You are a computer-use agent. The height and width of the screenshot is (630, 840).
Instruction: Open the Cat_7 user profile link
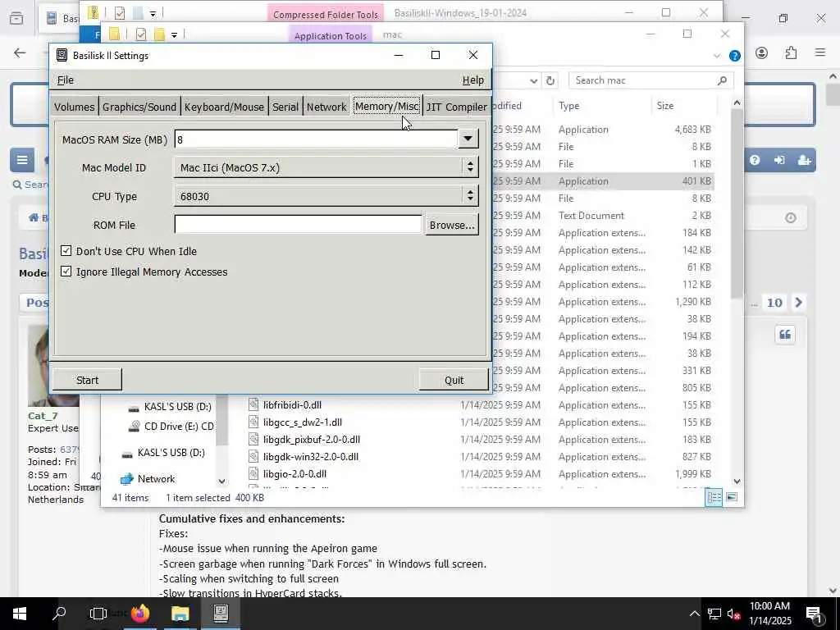tap(43, 416)
